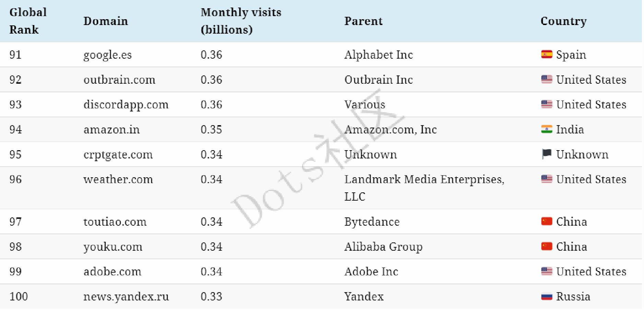The width and height of the screenshot is (644, 310).
Task: Click the weather.com domain text
Action: click(x=118, y=179)
